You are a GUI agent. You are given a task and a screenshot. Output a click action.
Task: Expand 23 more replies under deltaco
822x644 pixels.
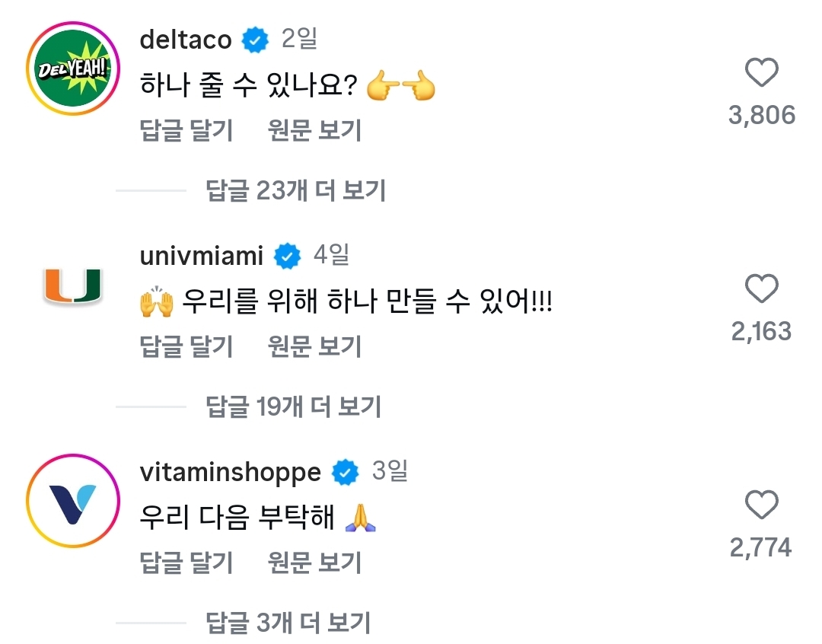tap(296, 190)
